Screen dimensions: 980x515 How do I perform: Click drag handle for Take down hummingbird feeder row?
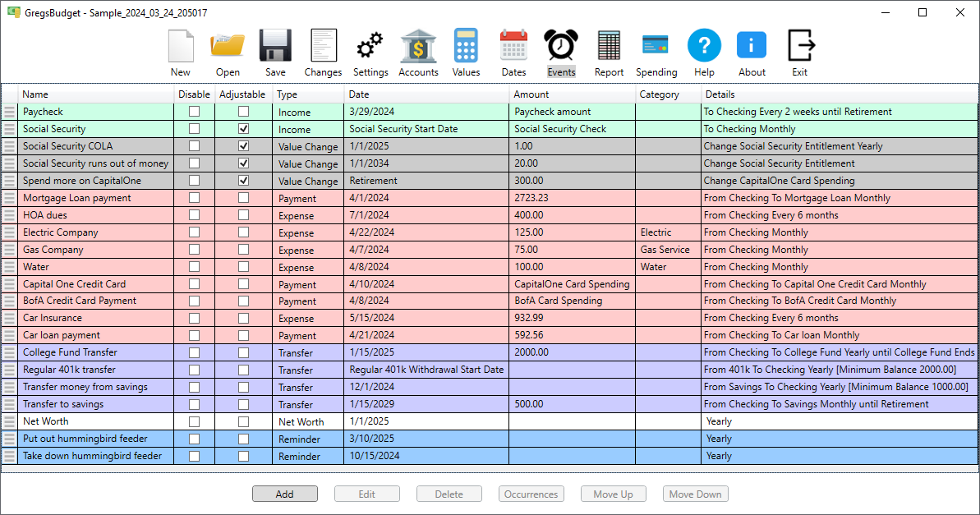[x=9, y=456]
